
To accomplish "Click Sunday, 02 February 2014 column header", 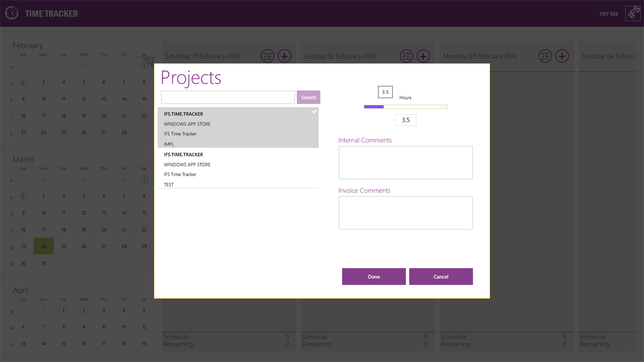I will pyautogui.click(x=340, y=56).
